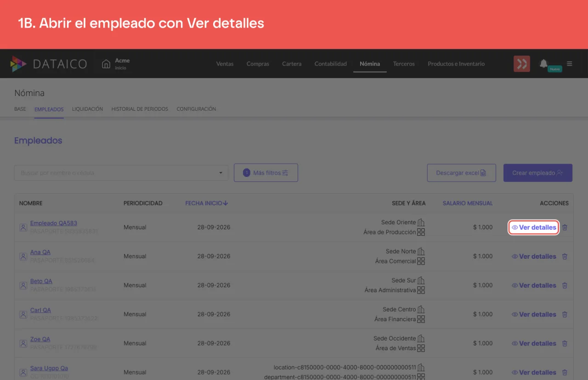Viewport: 588px width, 380px height.
Task: Click the grid icon next to Área de Ventas
Action: click(x=421, y=348)
